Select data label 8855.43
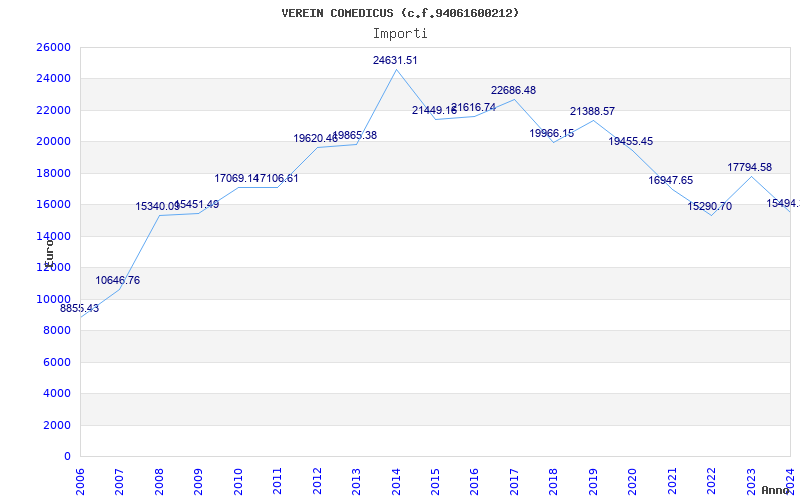This screenshot has height=500, width=800. (80, 309)
